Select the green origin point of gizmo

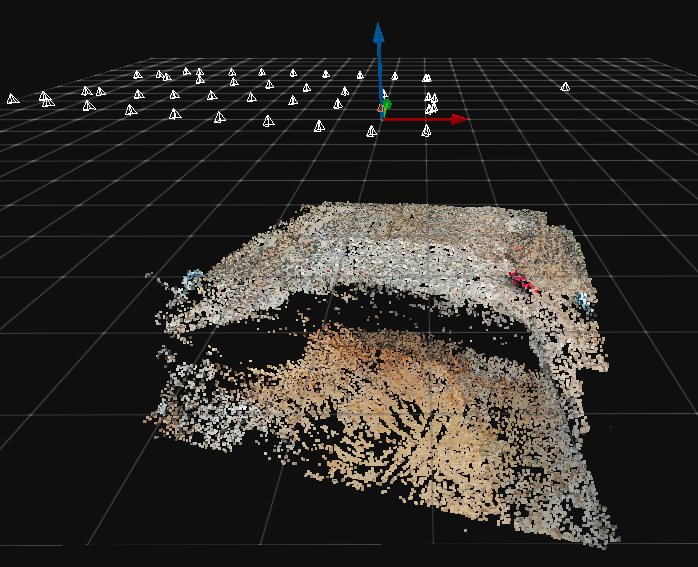pos(387,104)
